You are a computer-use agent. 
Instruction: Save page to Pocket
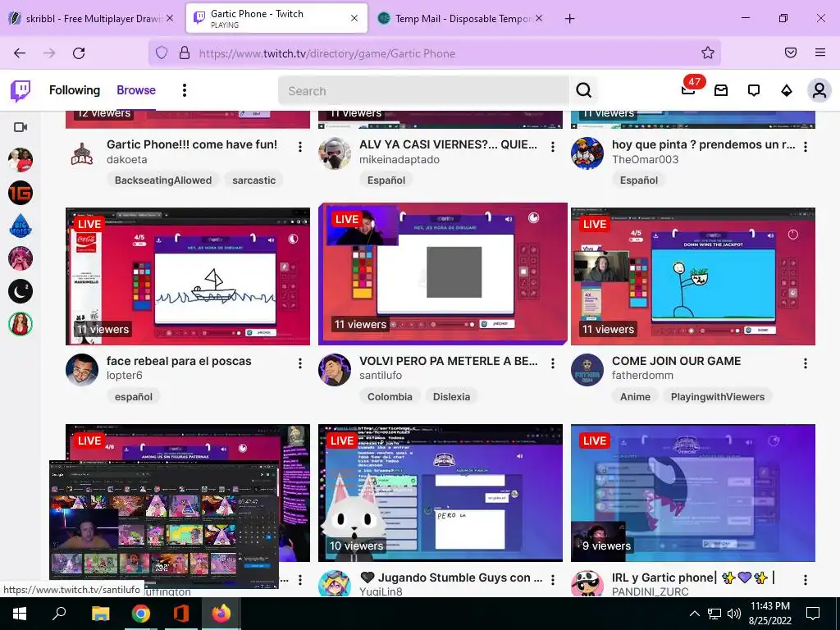coord(791,52)
